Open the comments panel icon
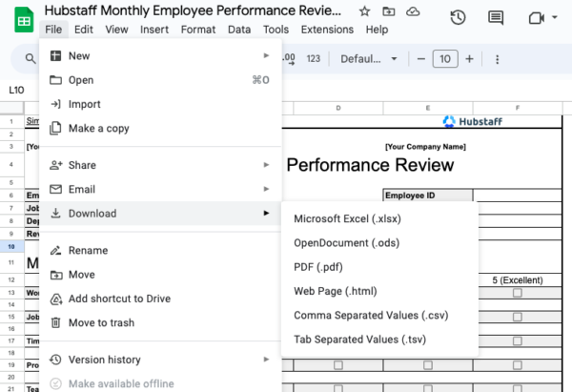 (x=496, y=17)
